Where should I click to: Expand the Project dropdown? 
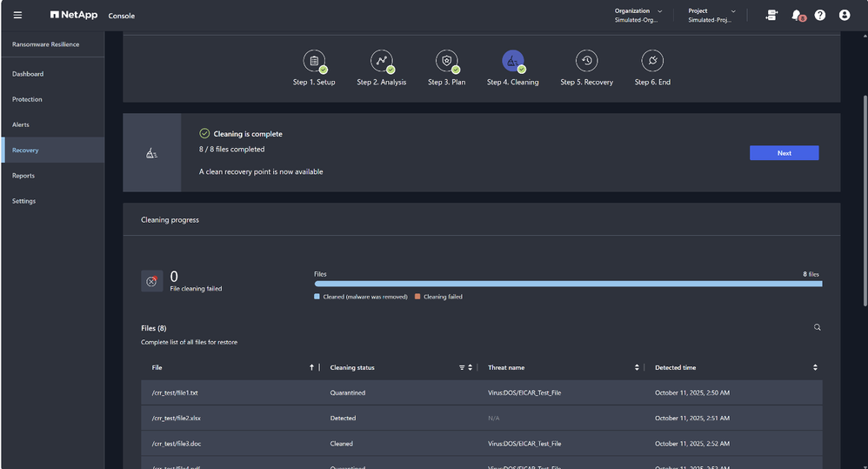click(712, 15)
